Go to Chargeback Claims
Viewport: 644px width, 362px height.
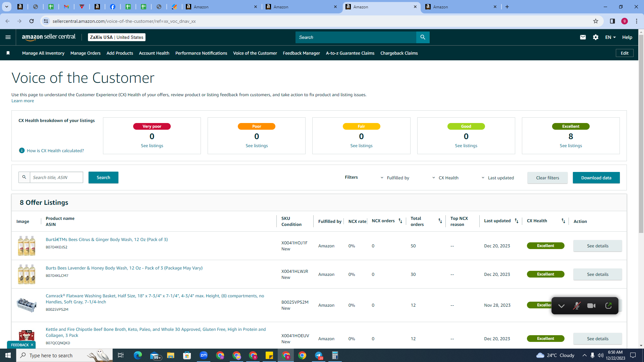click(399, 53)
